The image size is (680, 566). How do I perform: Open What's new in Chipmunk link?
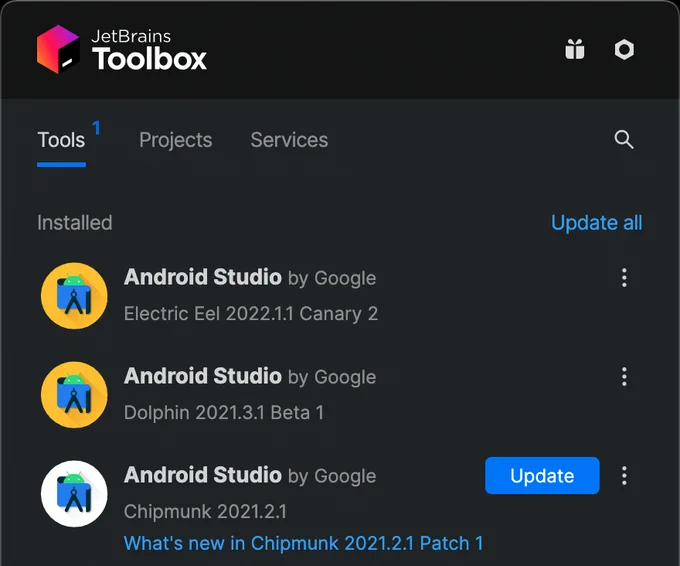pyautogui.click(x=304, y=543)
